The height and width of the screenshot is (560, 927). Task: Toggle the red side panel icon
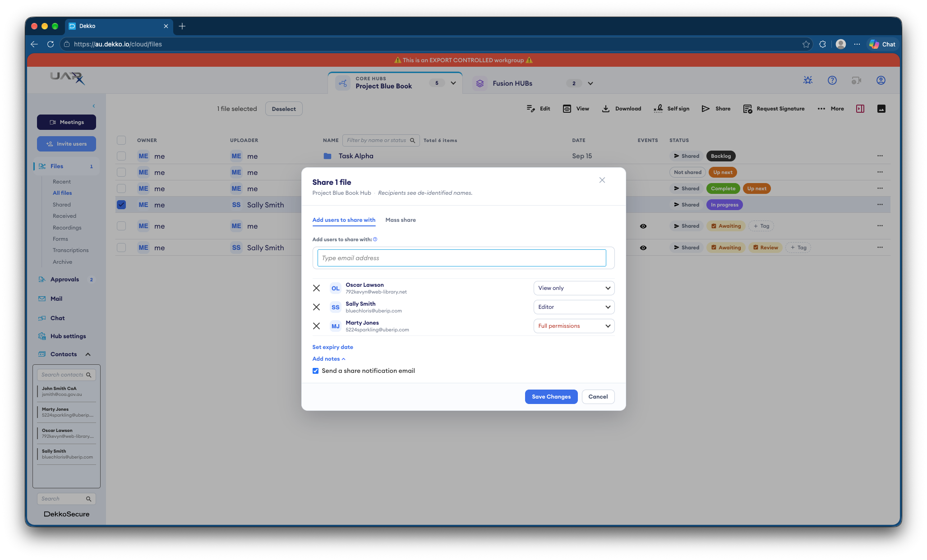click(860, 109)
